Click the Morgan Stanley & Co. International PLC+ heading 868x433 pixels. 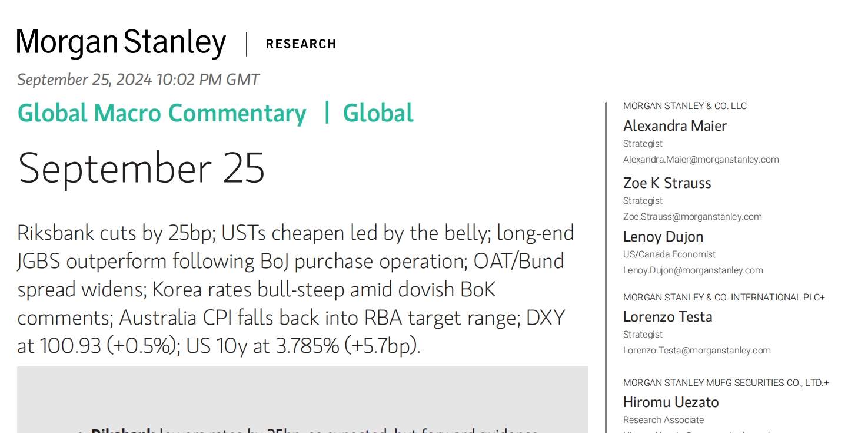pos(724,298)
